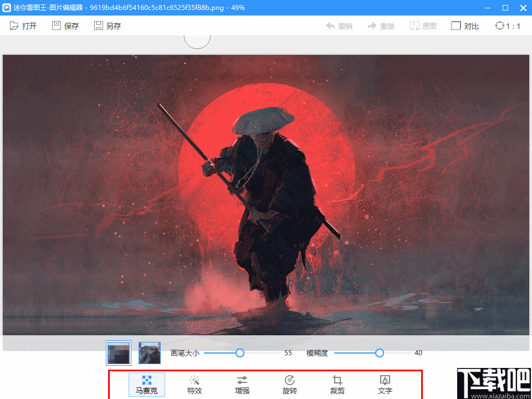Image resolution: width=532 pixels, height=399 pixels.
Task: Close the image editor window
Action: point(523,7)
